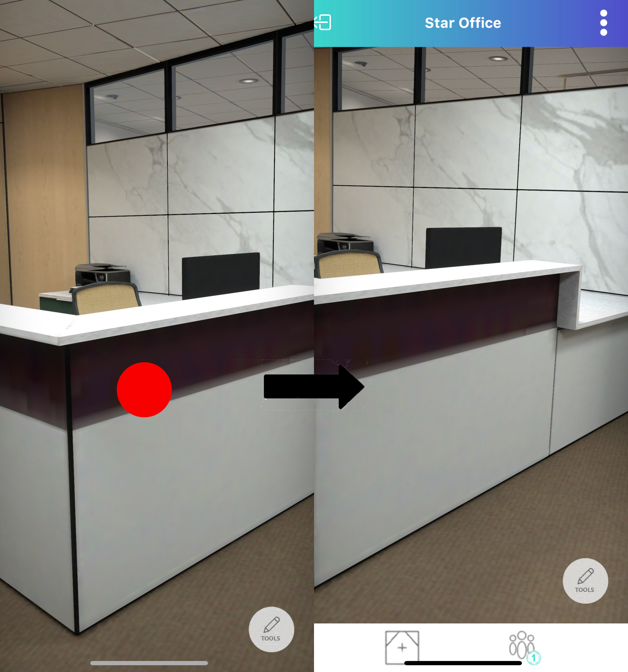
Task: Click the before-photo on left side
Action: (x=157, y=336)
